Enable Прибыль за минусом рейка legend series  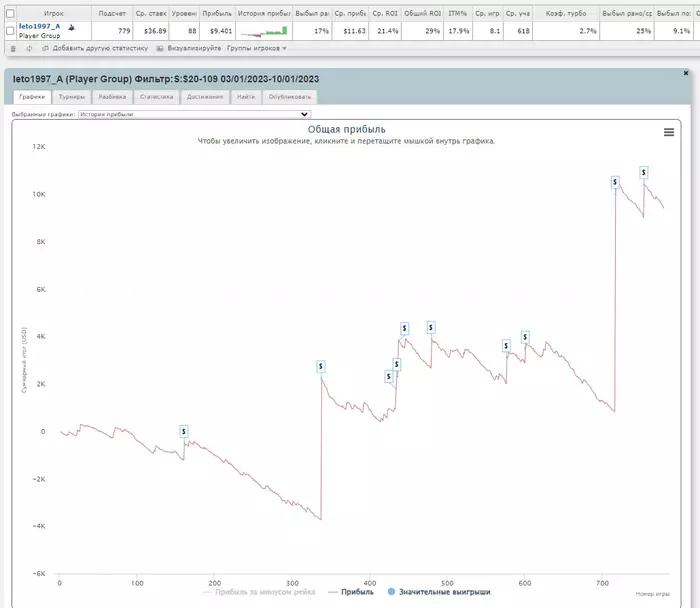[259, 592]
